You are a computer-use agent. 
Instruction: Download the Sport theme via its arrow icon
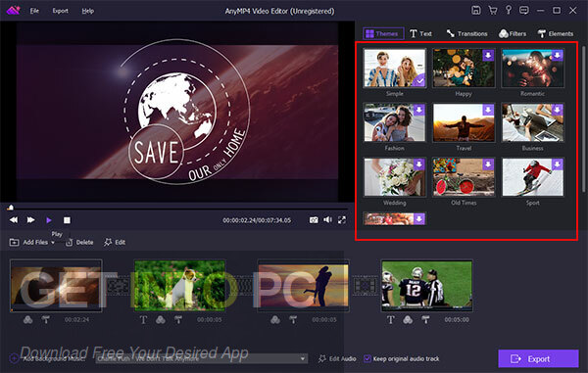point(558,164)
